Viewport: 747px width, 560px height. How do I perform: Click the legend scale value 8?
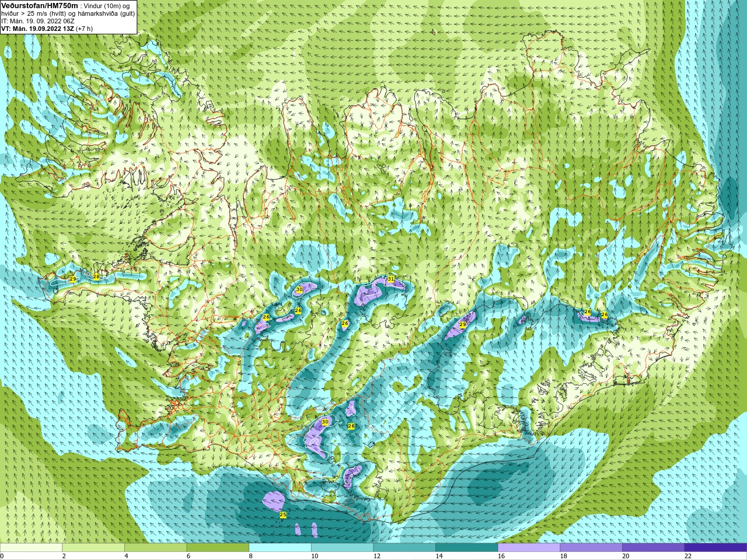pyautogui.click(x=251, y=556)
